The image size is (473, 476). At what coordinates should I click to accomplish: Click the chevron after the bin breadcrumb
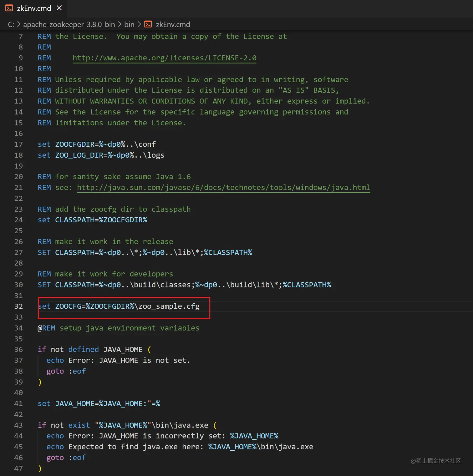click(x=139, y=24)
